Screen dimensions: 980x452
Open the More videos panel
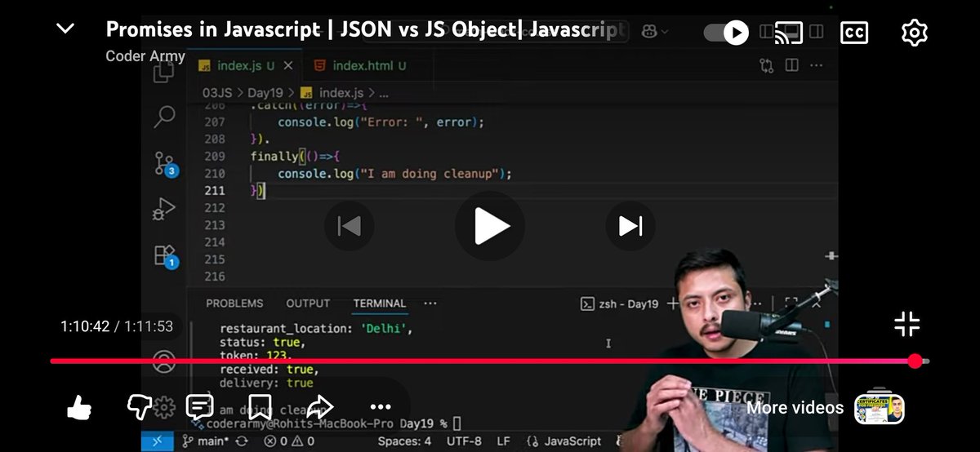tap(795, 407)
